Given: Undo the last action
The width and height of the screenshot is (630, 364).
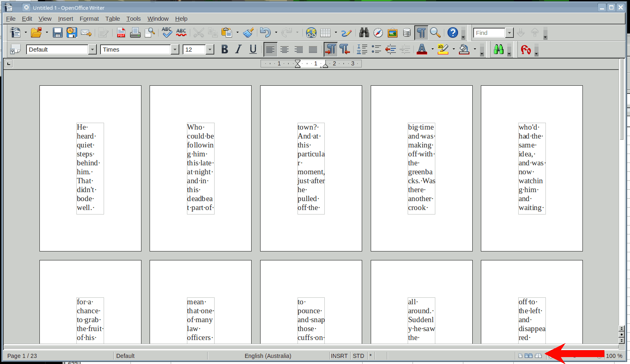Looking at the screenshot, I should (265, 32).
